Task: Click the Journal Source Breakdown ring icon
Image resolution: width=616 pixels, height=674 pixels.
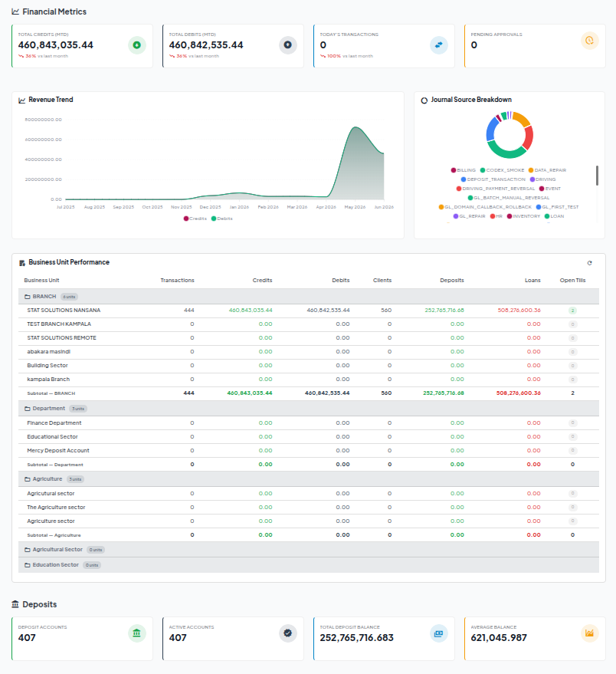Action: 424,100
